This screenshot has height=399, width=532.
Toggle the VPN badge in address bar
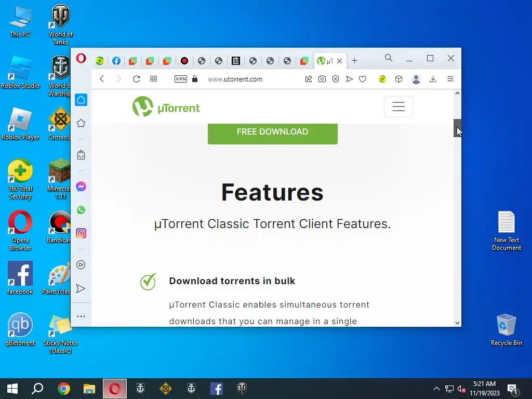point(180,79)
